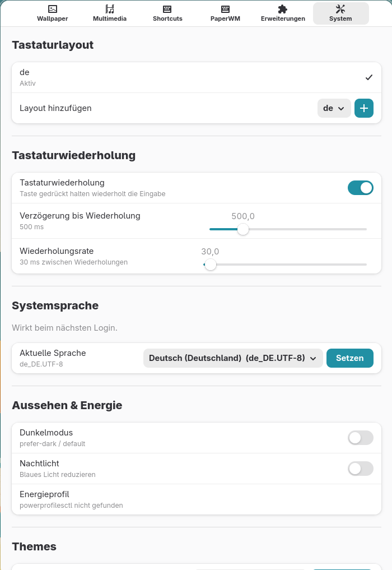
Task: Click the PaperWM keyboard icon
Action: coord(225,9)
